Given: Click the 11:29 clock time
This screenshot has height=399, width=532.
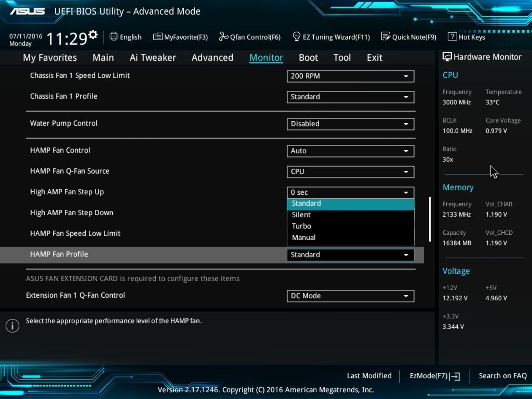Looking at the screenshot, I should [66, 39].
